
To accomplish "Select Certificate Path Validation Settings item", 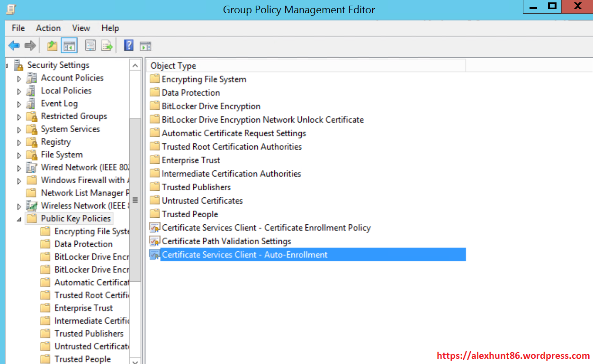I will pos(226,241).
